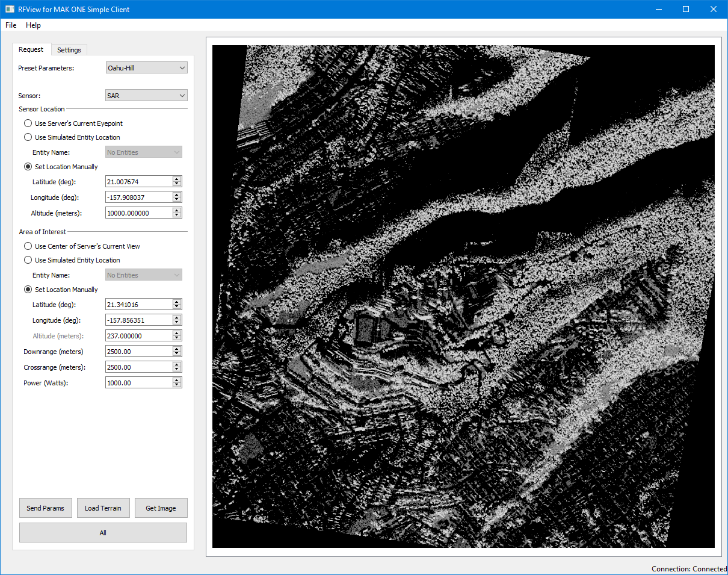Click the SAR radar image display

coord(463,296)
